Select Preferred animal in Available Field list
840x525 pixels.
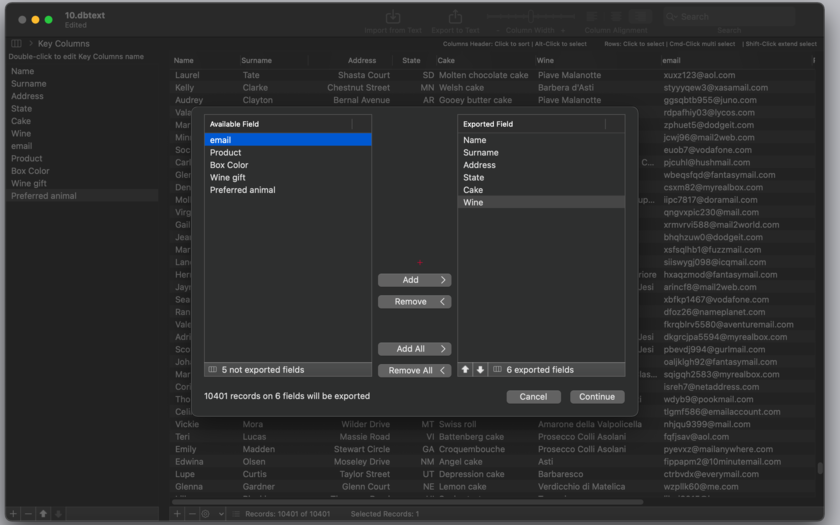288,190
